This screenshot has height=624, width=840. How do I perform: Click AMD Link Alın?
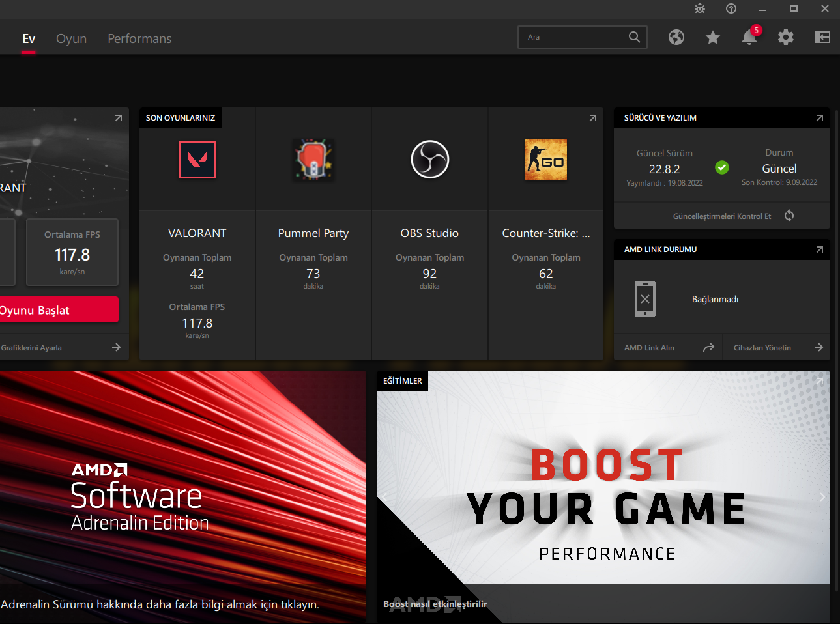[649, 348]
